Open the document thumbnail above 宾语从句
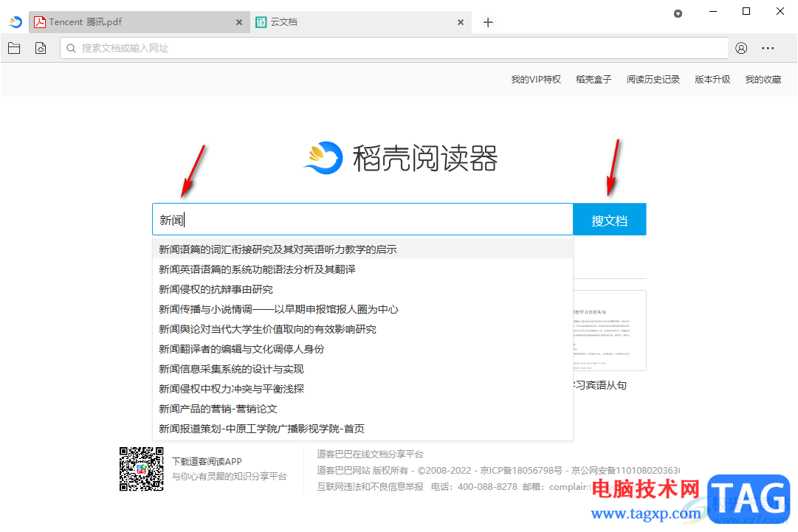Image resolution: width=798 pixels, height=532 pixels. (610, 331)
